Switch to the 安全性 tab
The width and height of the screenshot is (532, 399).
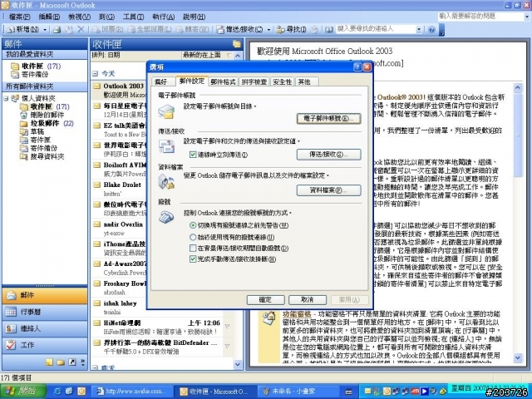[283, 81]
